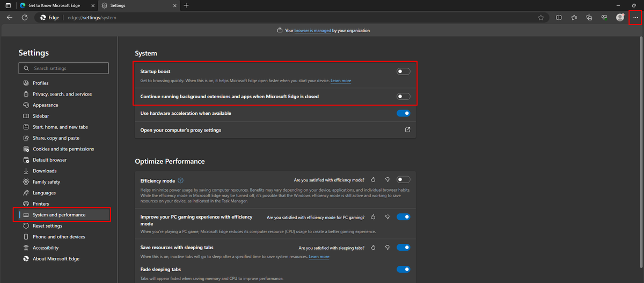Refresh the current page
The image size is (644, 283).
click(x=24, y=17)
